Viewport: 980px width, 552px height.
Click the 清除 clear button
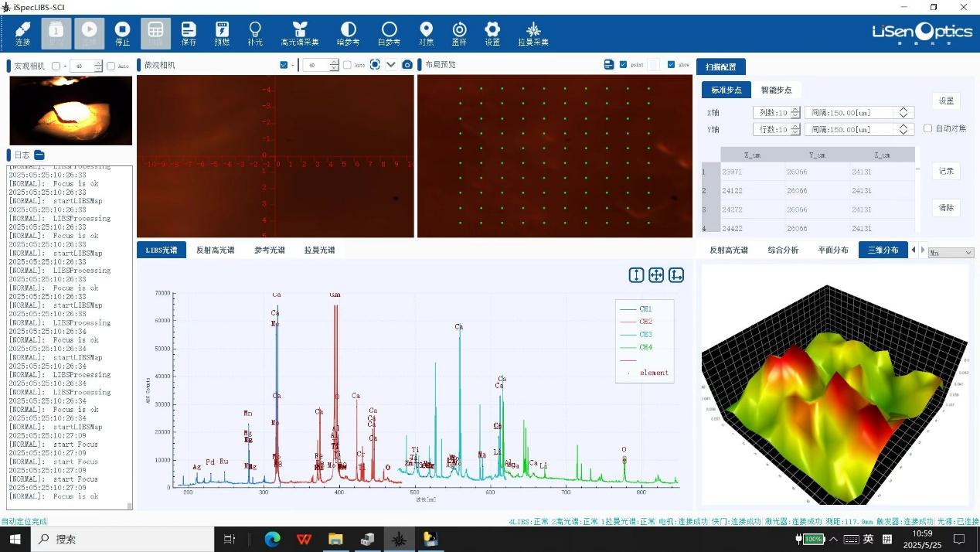(x=946, y=208)
